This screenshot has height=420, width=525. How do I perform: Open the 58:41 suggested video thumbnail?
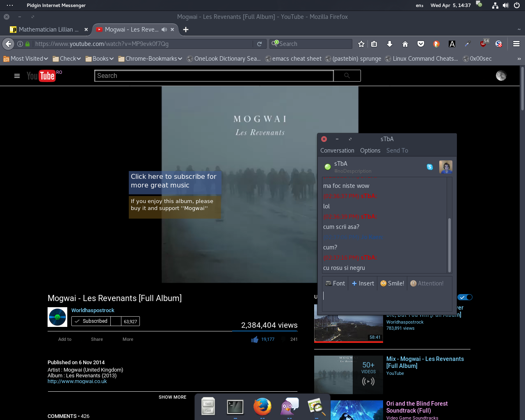click(349, 323)
